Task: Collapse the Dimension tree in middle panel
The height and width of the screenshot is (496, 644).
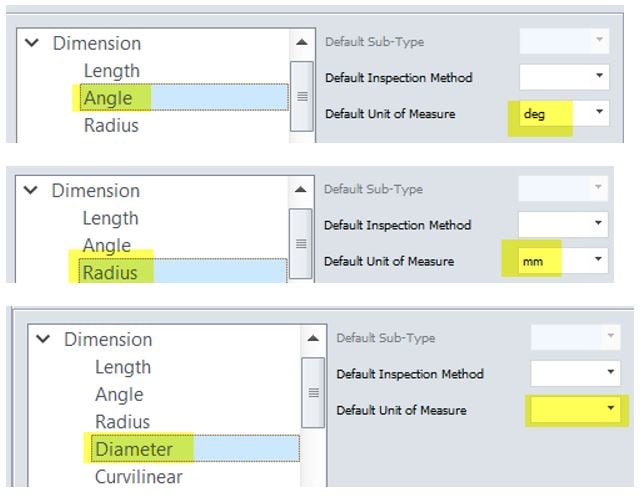Action: pyautogui.click(x=31, y=190)
